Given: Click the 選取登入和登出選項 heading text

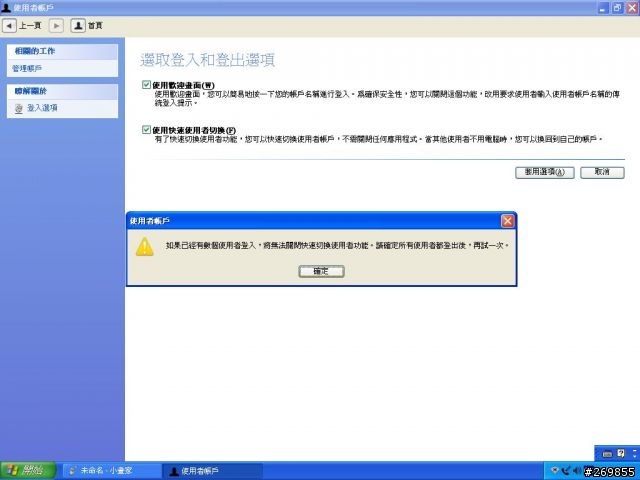Looking at the screenshot, I should (x=207, y=60).
